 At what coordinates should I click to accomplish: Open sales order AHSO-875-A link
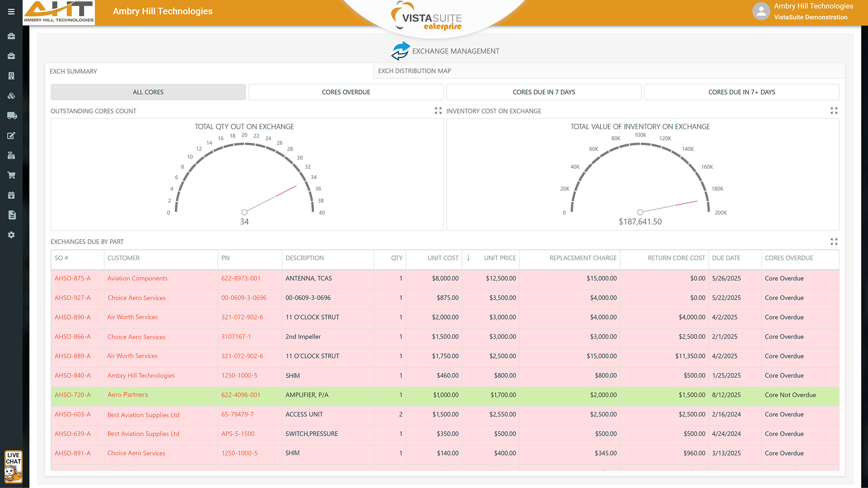click(x=73, y=278)
